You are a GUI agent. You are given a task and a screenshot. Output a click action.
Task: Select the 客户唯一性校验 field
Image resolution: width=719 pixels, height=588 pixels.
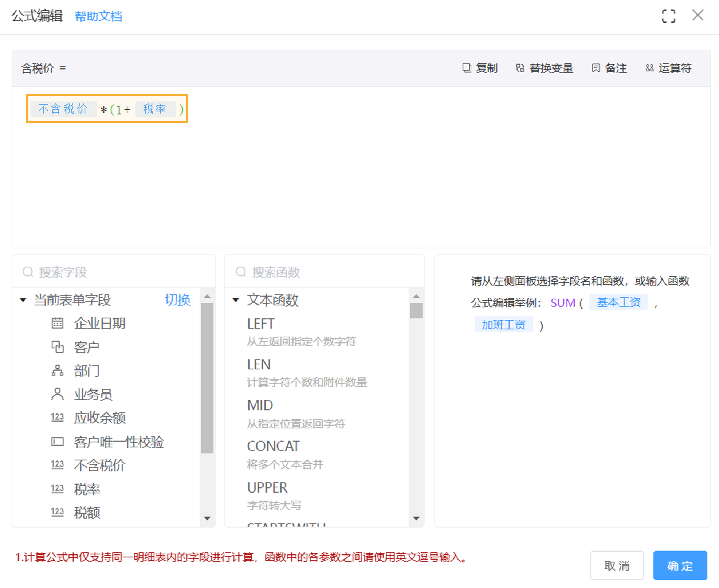[x=119, y=442]
